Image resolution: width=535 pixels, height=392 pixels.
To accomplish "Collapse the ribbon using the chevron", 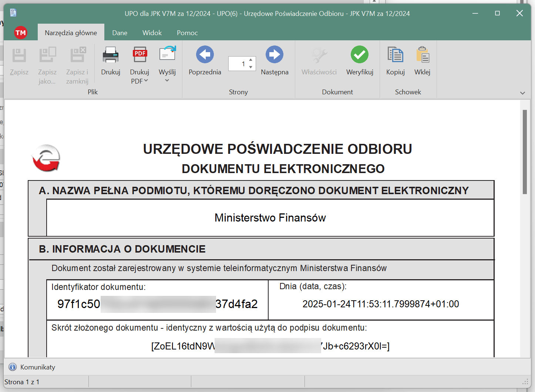I will (522, 93).
